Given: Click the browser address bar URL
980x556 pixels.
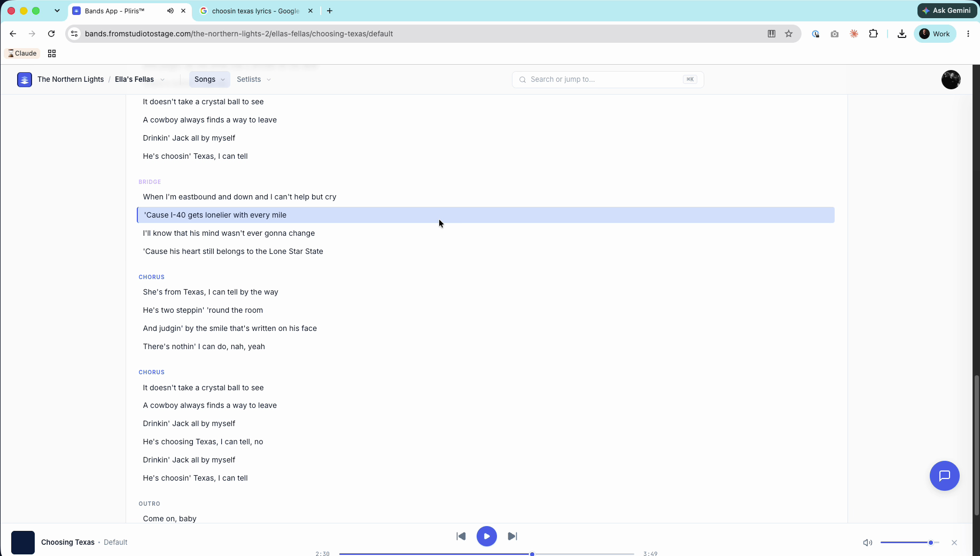Looking at the screenshot, I should tap(239, 34).
